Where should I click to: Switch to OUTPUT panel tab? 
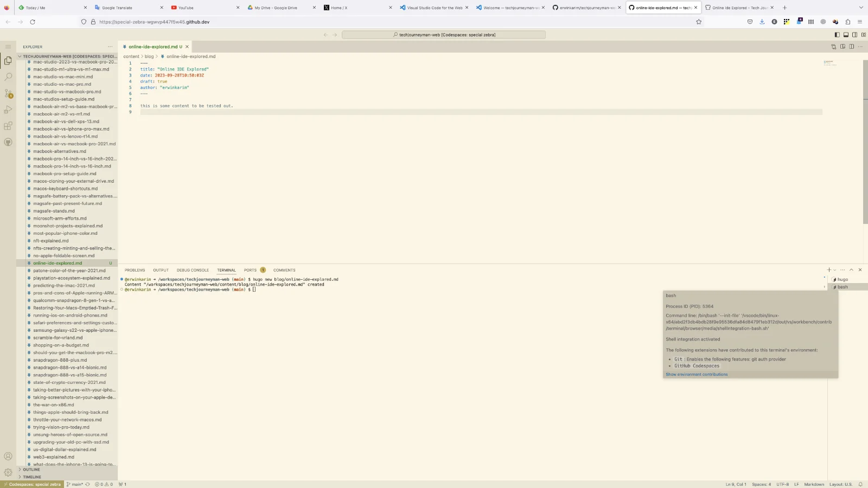161,270
